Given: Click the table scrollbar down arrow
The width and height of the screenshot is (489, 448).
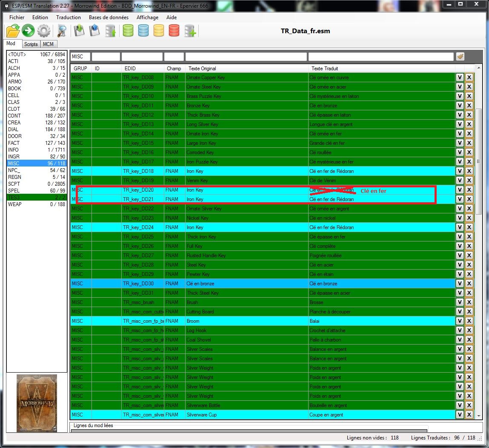Looking at the screenshot, I should click(x=479, y=415).
